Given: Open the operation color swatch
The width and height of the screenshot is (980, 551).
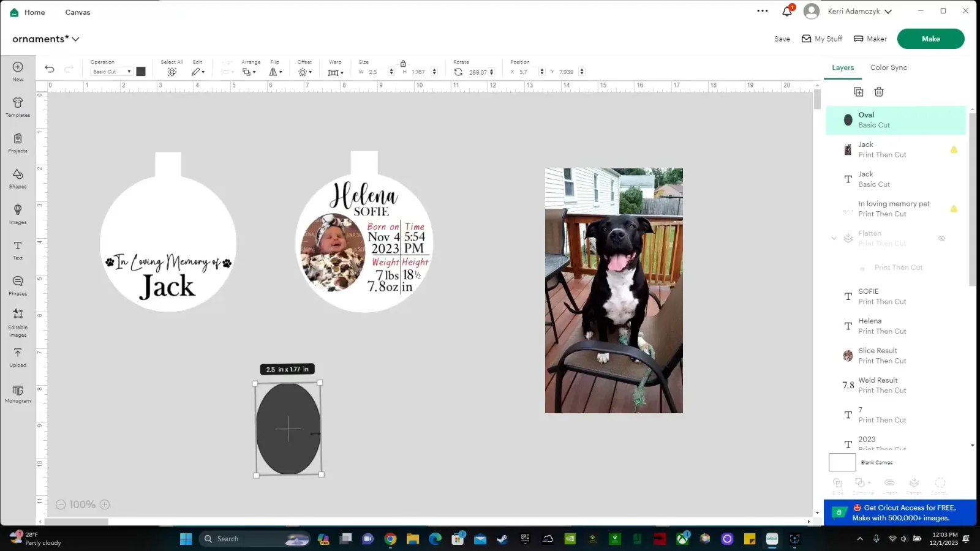Looking at the screenshot, I should pos(141,72).
